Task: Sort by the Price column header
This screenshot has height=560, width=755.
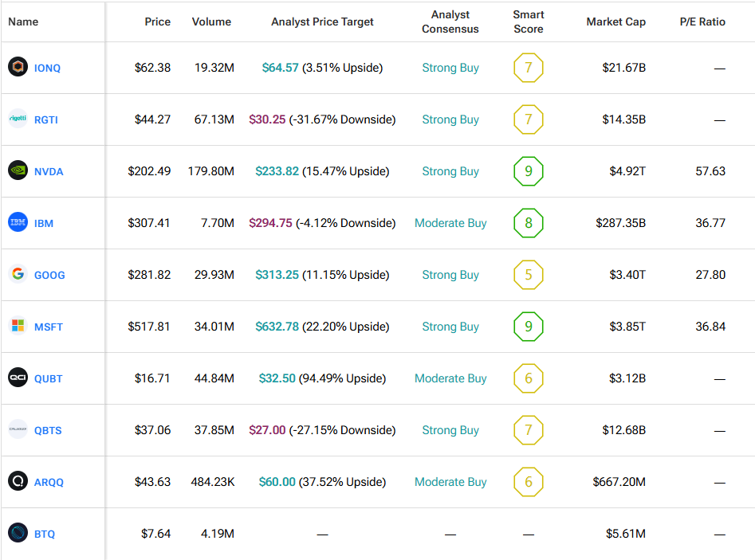Action: 157,22
